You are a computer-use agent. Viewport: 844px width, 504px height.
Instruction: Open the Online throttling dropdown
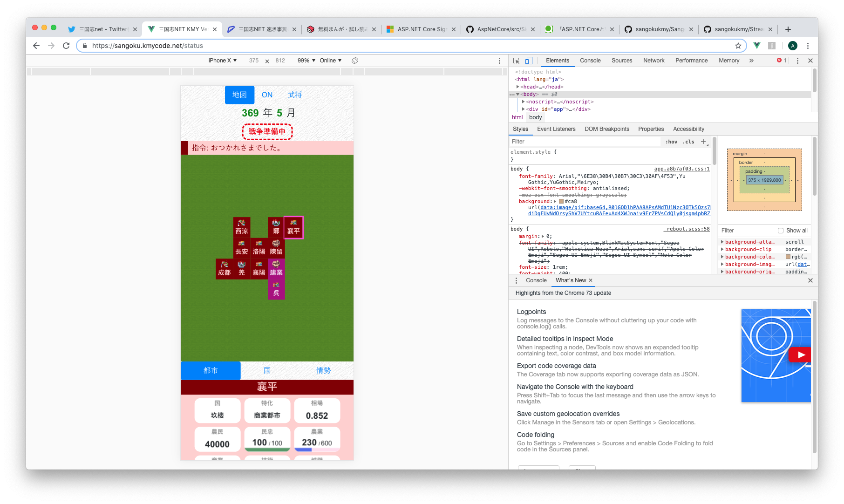(331, 61)
